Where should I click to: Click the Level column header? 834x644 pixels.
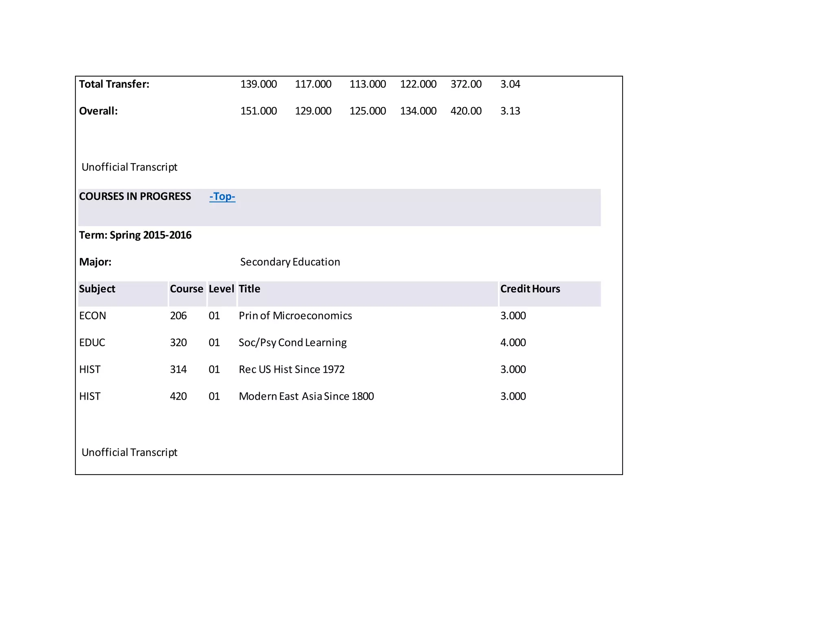tap(221, 289)
